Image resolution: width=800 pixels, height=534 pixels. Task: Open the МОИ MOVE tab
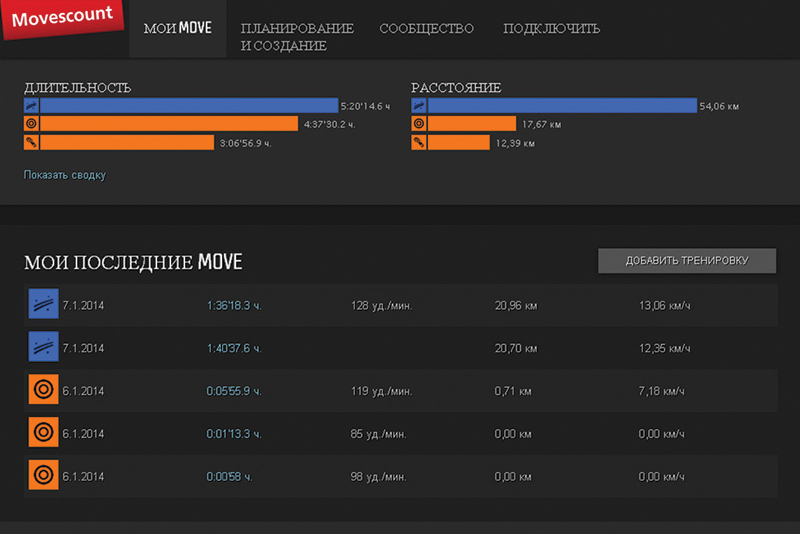(178, 29)
